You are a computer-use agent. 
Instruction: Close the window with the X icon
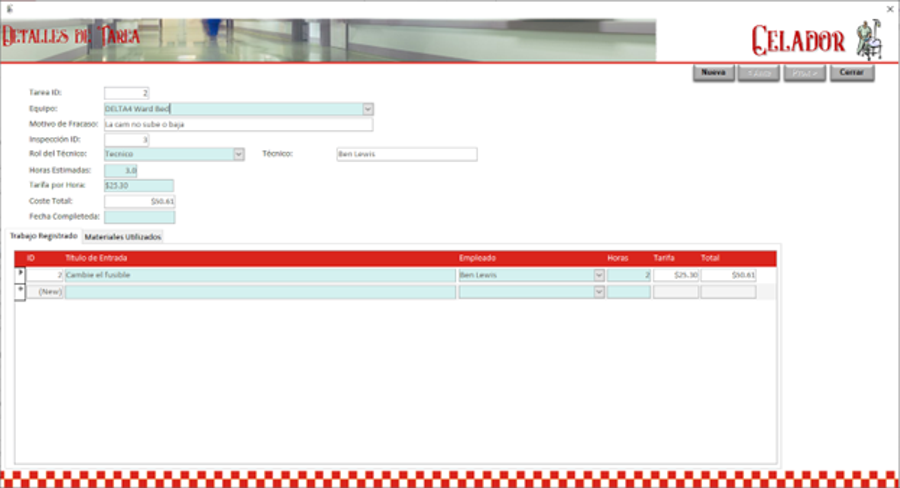(x=889, y=8)
